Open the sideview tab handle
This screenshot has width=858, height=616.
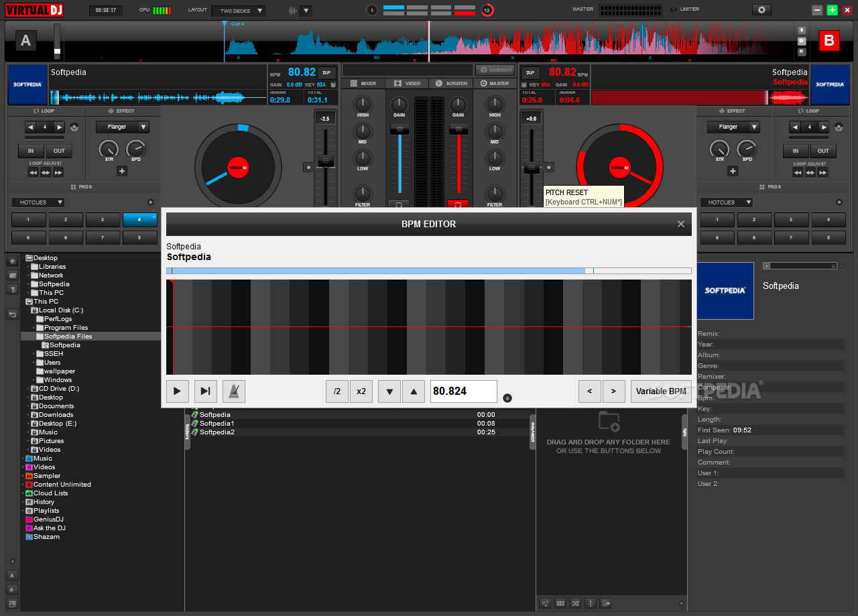pyautogui.click(x=533, y=432)
